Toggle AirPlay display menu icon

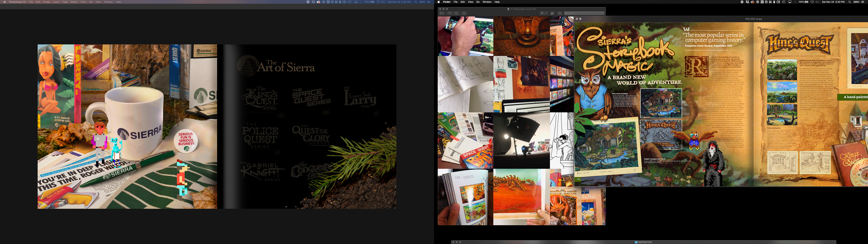click(x=790, y=2)
